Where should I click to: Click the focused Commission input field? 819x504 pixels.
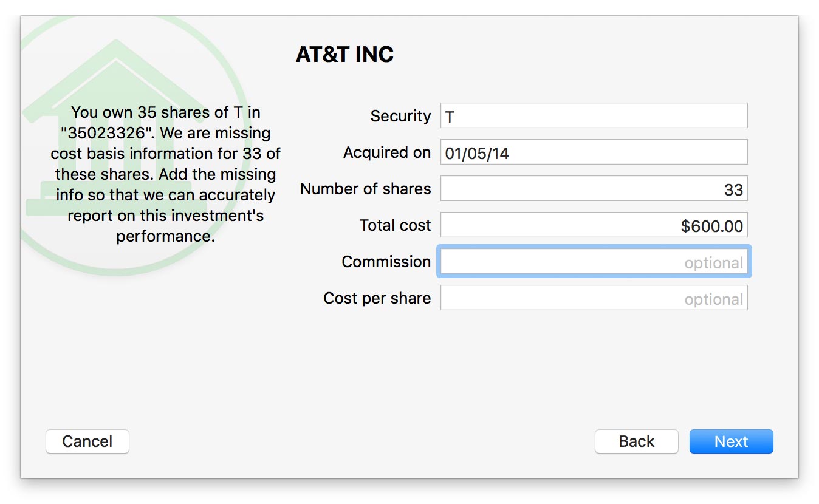click(x=593, y=262)
